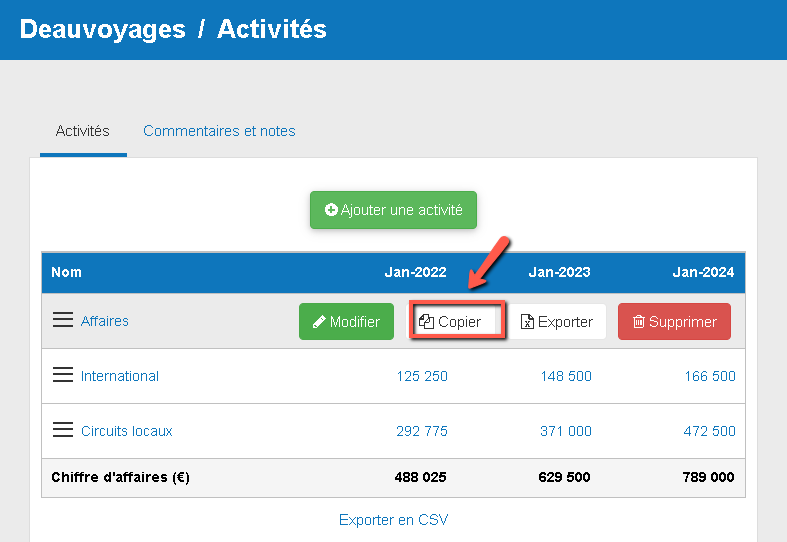Click the Jan-2023 column header

tap(559, 272)
